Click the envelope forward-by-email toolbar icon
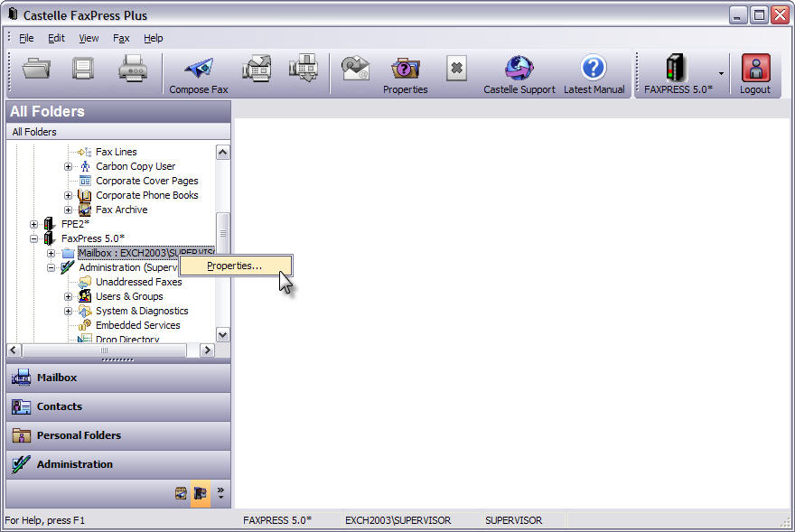Screen dimensions: 795x532 (x=355, y=69)
